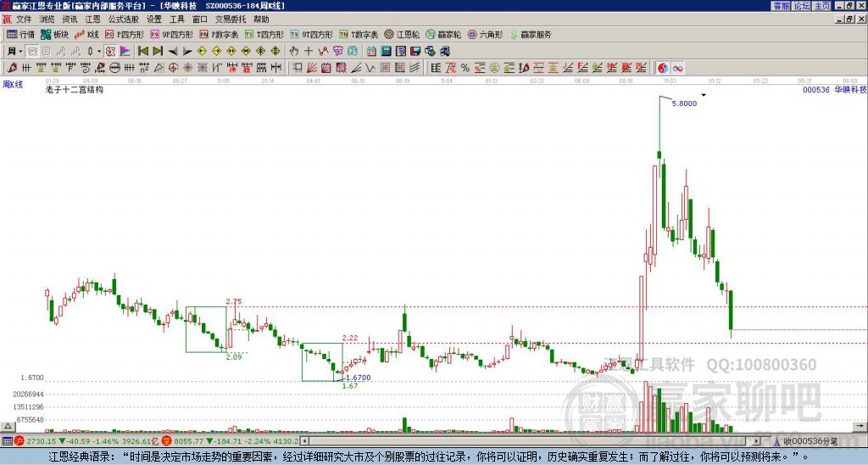Open the 浏览 menu
The image size is (868, 465).
click(x=47, y=20)
